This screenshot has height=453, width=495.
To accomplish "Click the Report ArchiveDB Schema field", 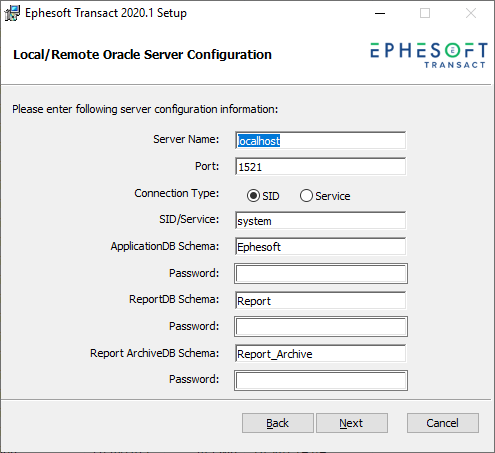I will tap(320, 353).
